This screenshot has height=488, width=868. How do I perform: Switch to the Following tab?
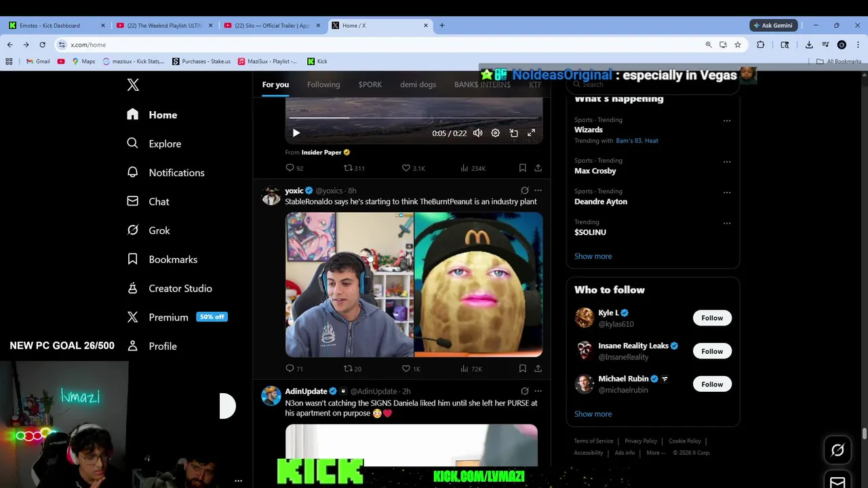coord(323,85)
